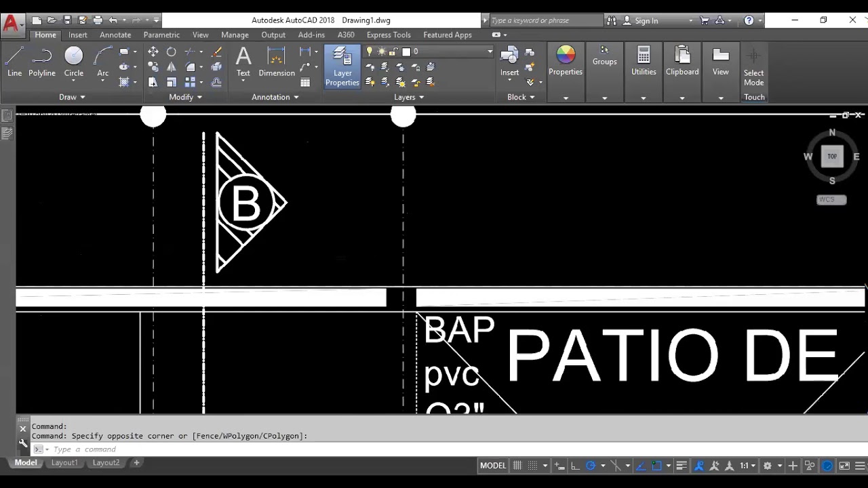This screenshot has height=488, width=868.
Task: Open the Utilities calculator panel
Action: pyautogui.click(x=644, y=60)
